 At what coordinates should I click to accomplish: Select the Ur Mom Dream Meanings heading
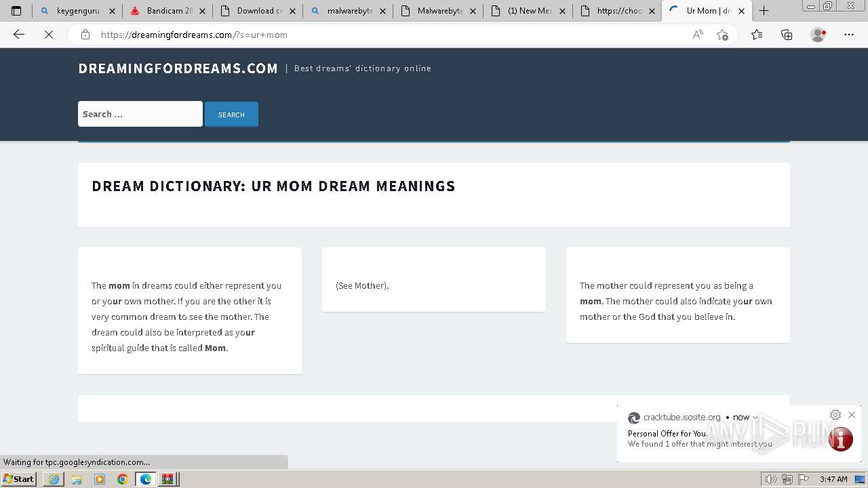click(x=273, y=186)
